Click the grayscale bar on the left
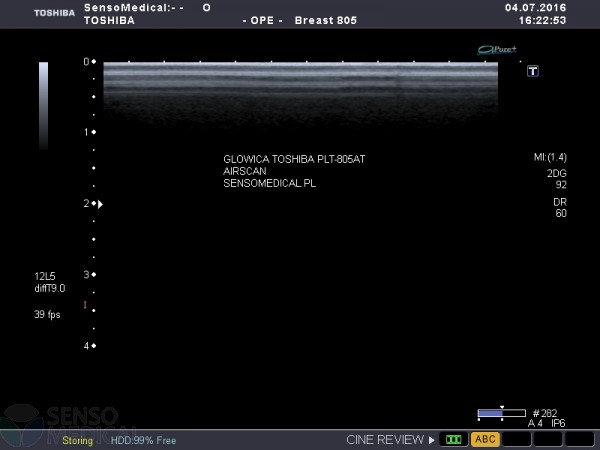The image size is (600, 450). coord(43,106)
